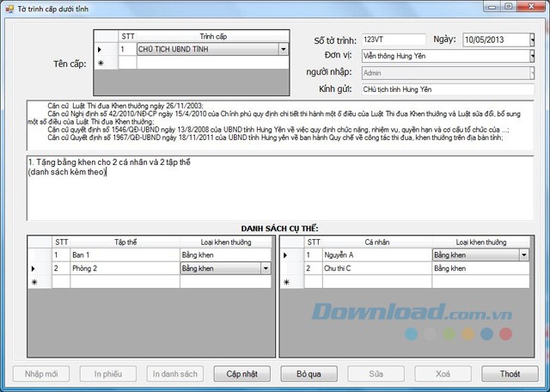Select the new row marker in Tên cấp grid
This screenshot has width=550, height=392.
[x=102, y=64]
